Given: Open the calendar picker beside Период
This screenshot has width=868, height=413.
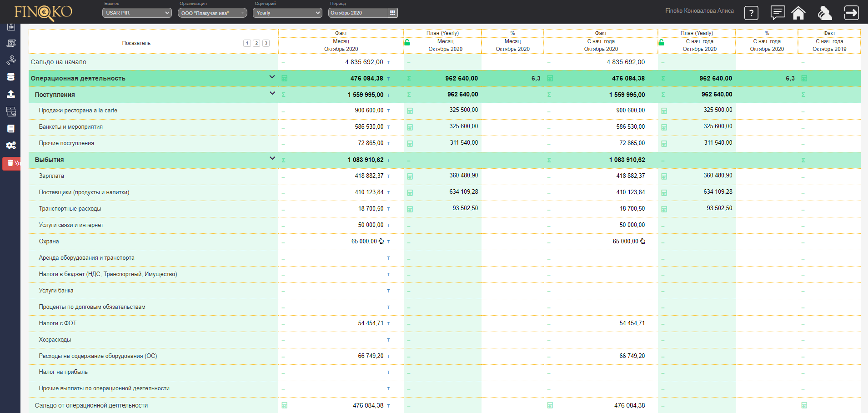Looking at the screenshot, I should click(x=392, y=13).
